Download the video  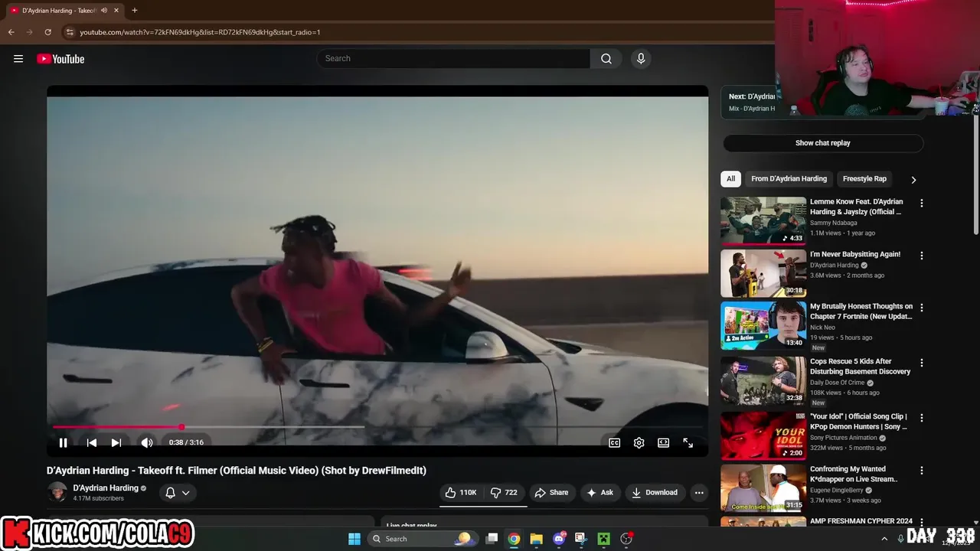click(x=655, y=493)
